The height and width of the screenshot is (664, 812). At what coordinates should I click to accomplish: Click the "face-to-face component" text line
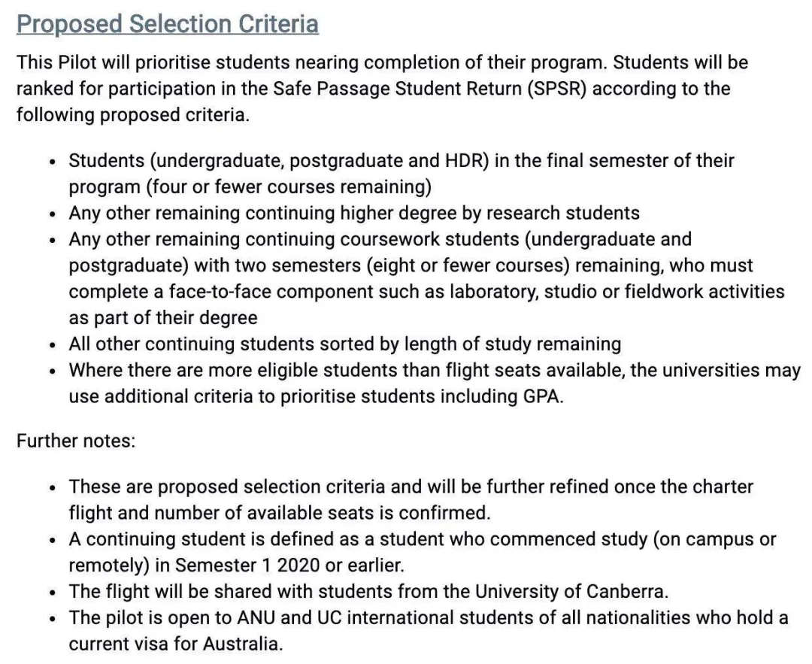point(427,292)
